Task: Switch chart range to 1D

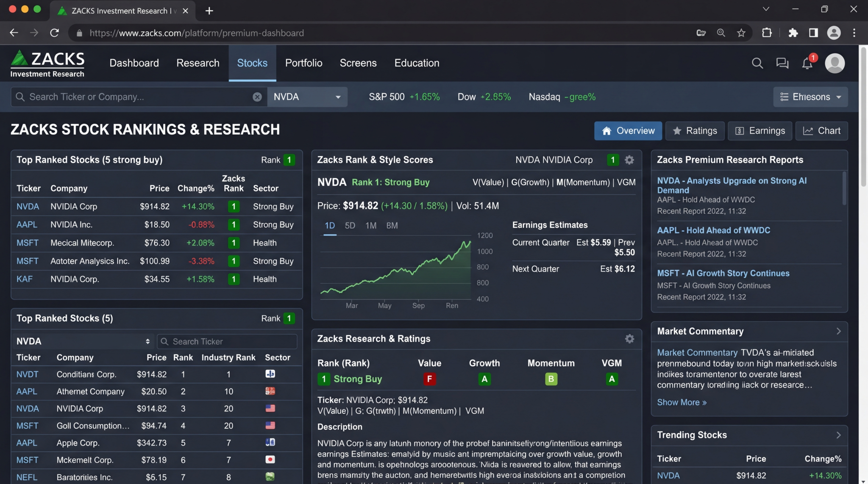Action: click(x=330, y=226)
